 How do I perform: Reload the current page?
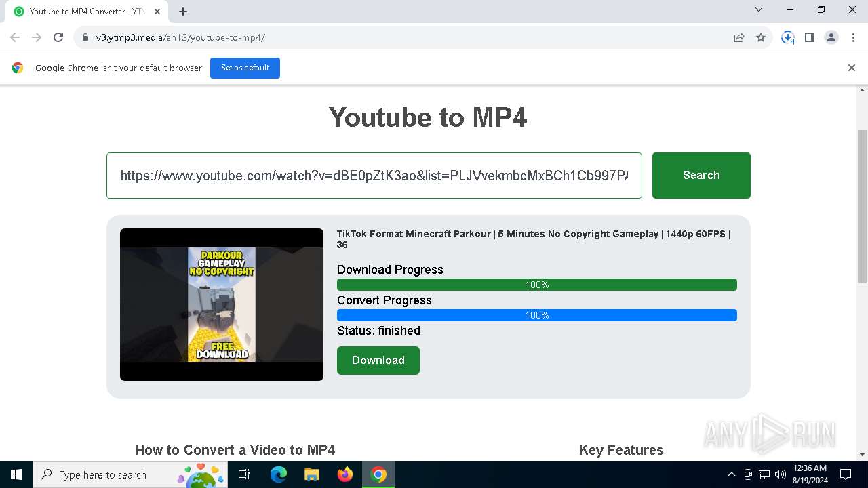pyautogui.click(x=58, y=37)
